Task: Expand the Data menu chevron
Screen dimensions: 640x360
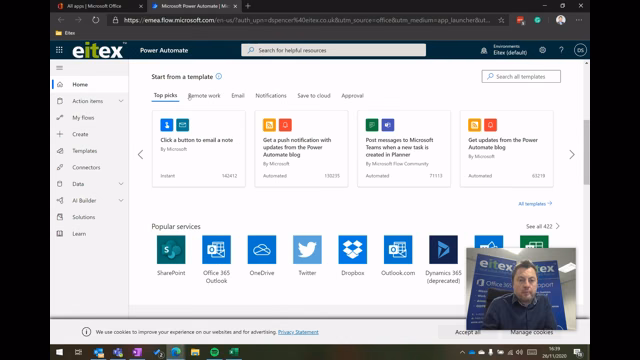Action: point(121,184)
